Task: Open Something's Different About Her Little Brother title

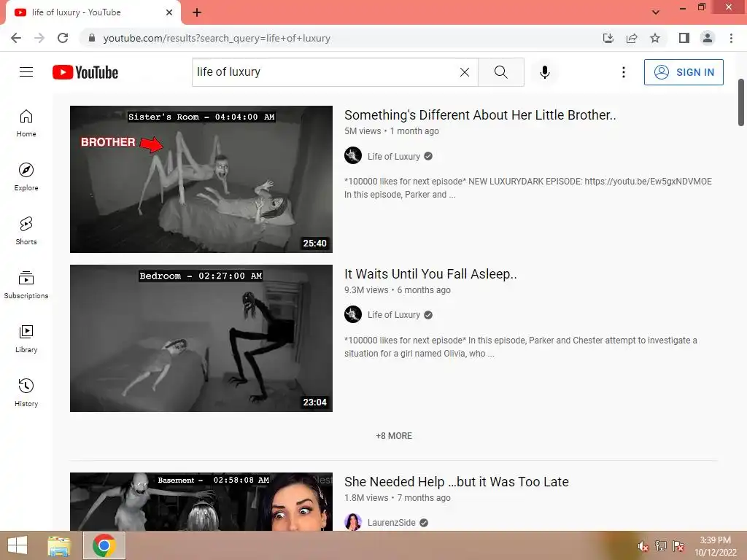Action: [480, 115]
